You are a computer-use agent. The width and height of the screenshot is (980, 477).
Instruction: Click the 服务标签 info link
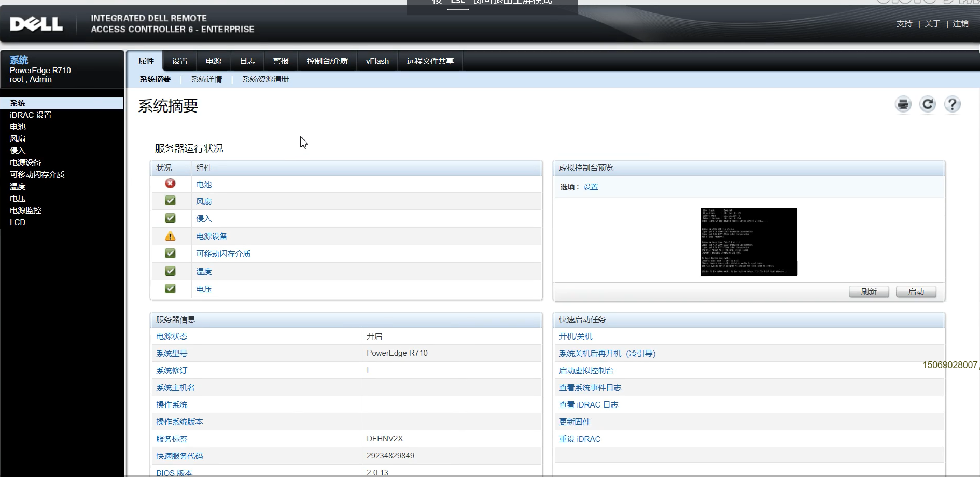[x=172, y=439]
